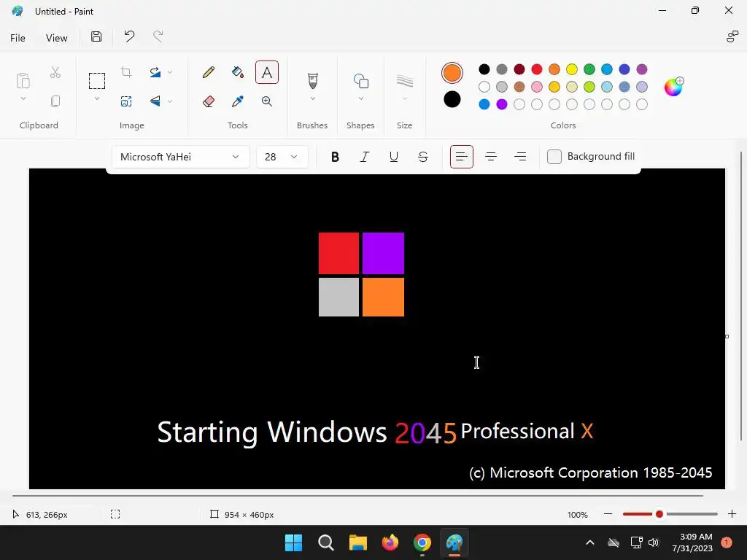
Task: Select the Color picker eyedropper tool
Action: 237,101
